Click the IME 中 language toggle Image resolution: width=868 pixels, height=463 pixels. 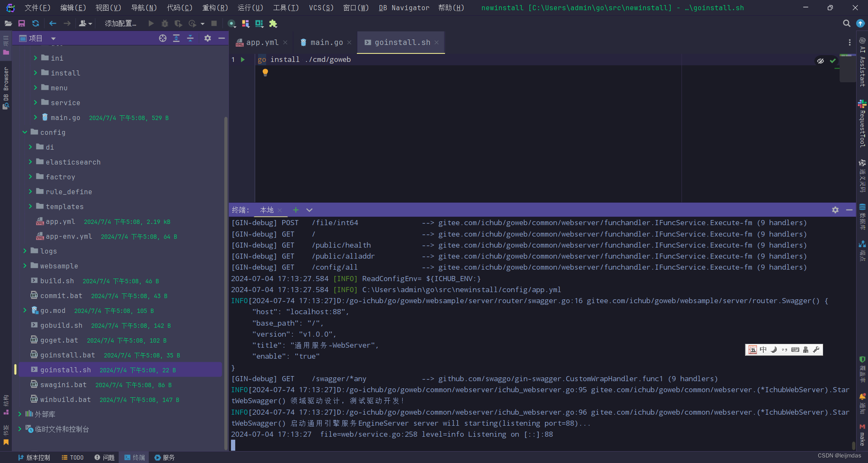(x=763, y=349)
